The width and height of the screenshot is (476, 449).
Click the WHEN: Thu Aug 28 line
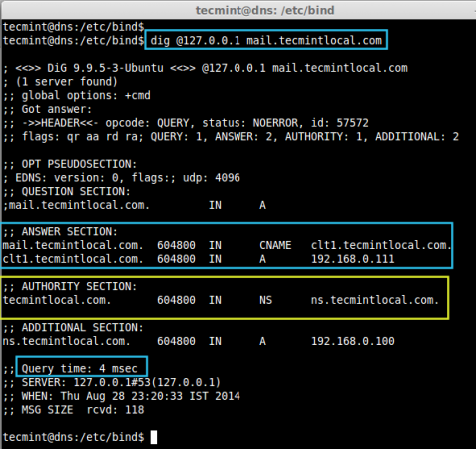point(121,396)
